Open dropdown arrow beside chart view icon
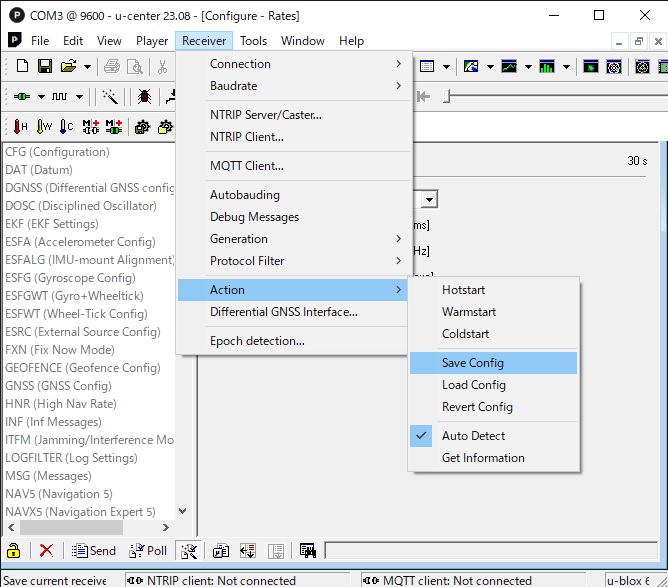 click(528, 67)
